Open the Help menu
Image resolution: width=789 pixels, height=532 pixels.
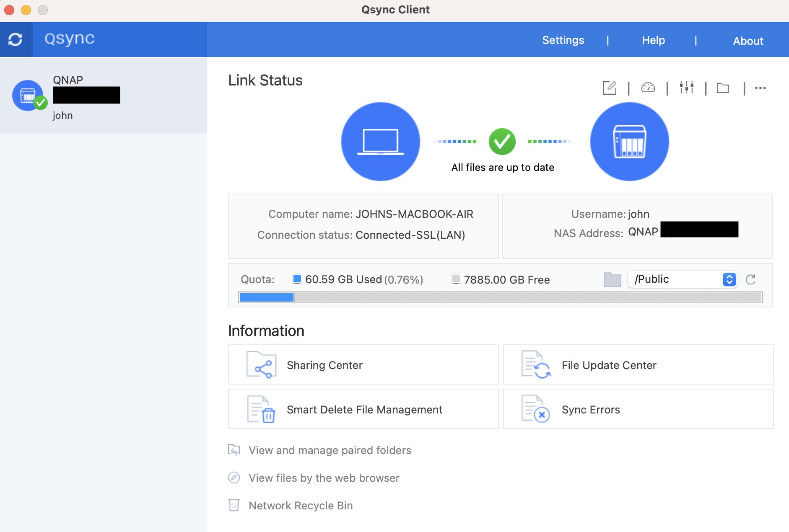pos(653,40)
